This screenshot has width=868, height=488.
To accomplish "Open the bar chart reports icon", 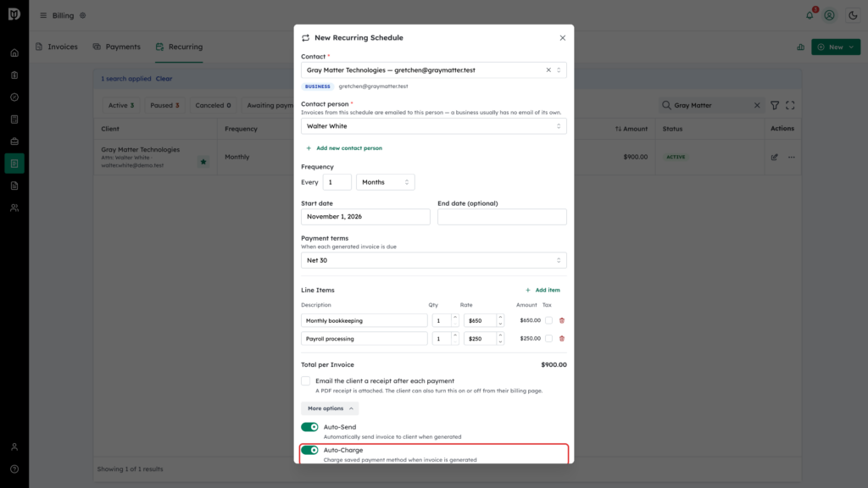I will (800, 47).
